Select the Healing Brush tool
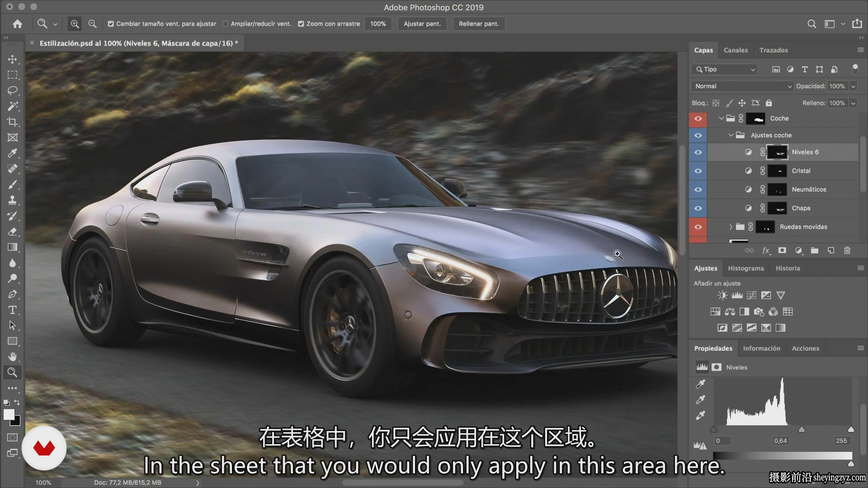 pos(12,169)
